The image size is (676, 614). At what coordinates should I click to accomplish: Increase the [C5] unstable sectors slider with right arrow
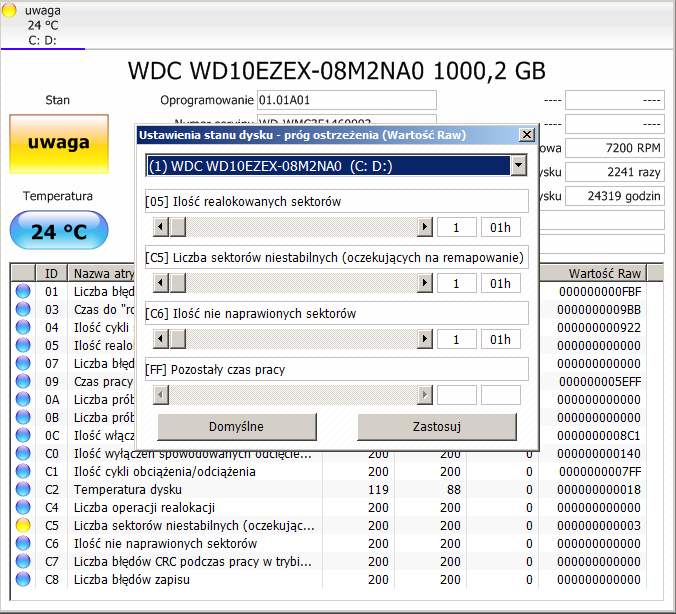click(x=425, y=283)
